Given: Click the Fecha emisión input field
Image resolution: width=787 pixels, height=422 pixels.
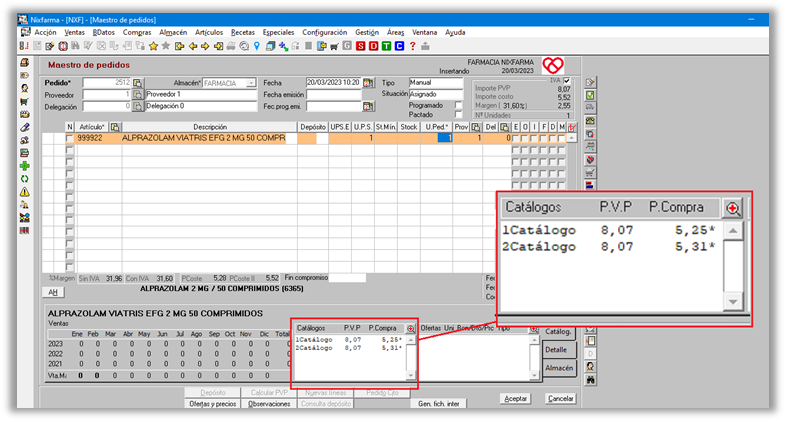Looking at the screenshot, I should pyautogui.click(x=334, y=95).
